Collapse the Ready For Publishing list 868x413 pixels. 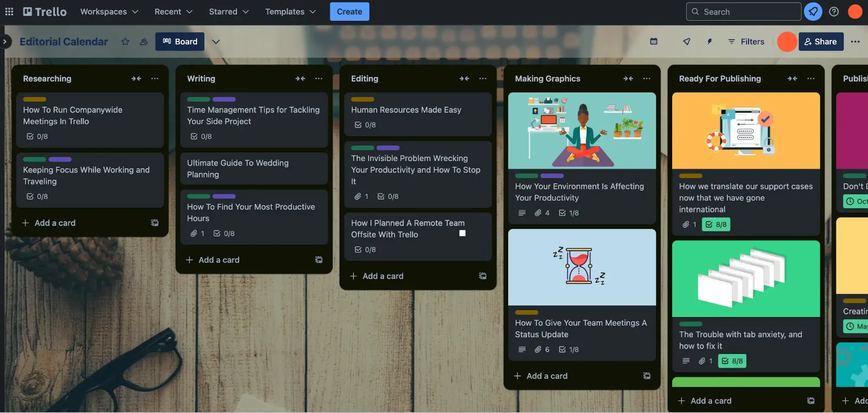(792, 79)
